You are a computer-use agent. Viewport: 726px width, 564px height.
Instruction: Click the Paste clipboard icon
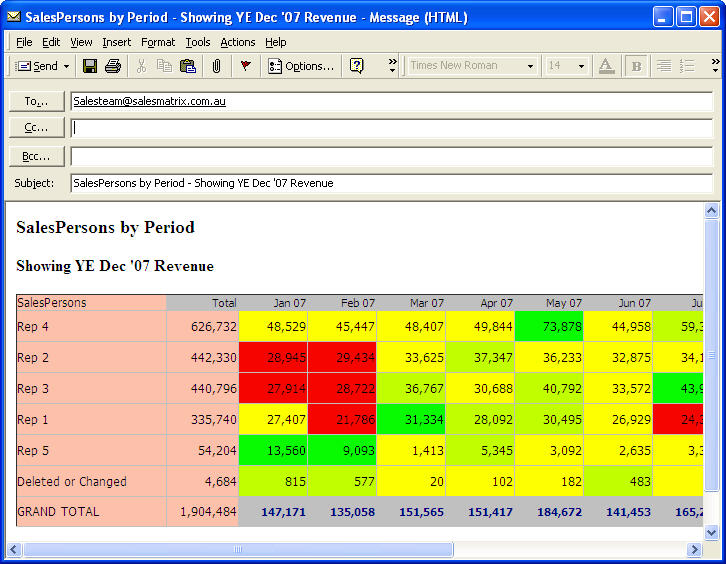[x=187, y=66]
